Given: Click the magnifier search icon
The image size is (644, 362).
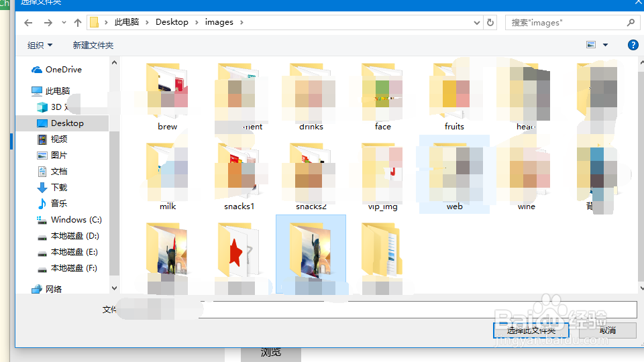Looking at the screenshot, I should [631, 23].
